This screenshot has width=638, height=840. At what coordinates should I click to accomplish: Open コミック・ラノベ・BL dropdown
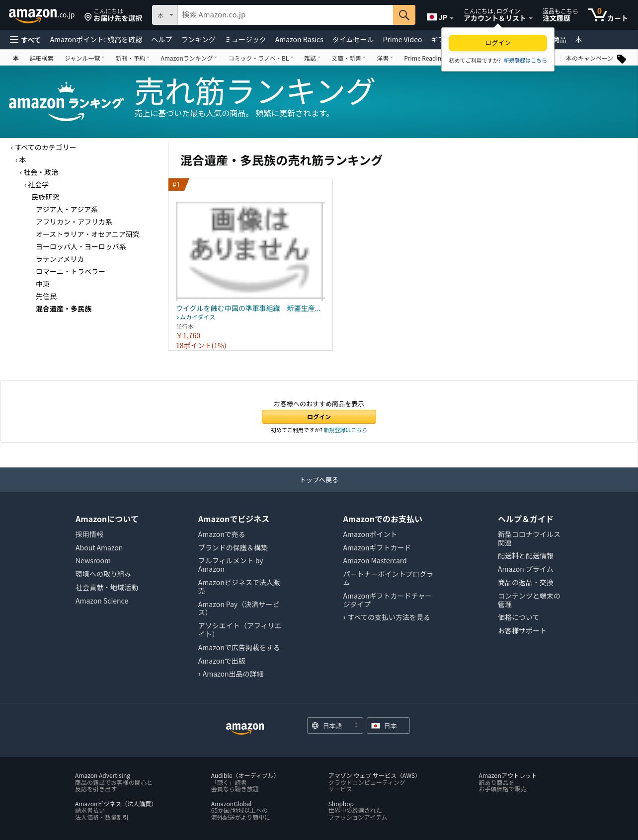tap(260, 58)
